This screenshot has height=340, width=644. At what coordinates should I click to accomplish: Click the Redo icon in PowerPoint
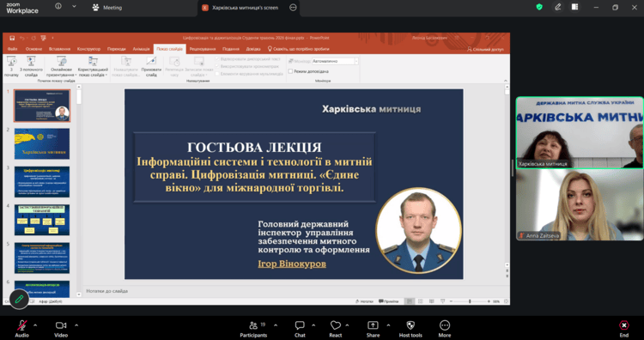click(33, 38)
